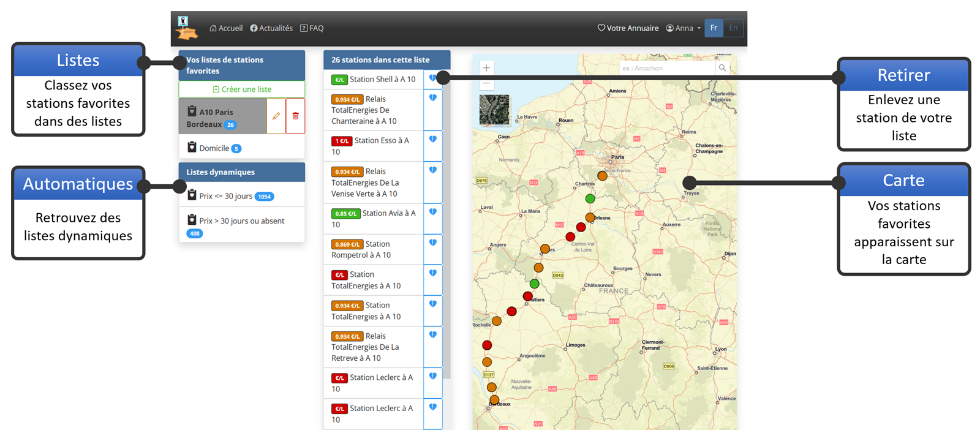The image size is (980, 430).
Task: Click heart icon beside Station Esso à A 10
Action: pyautogui.click(x=432, y=140)
